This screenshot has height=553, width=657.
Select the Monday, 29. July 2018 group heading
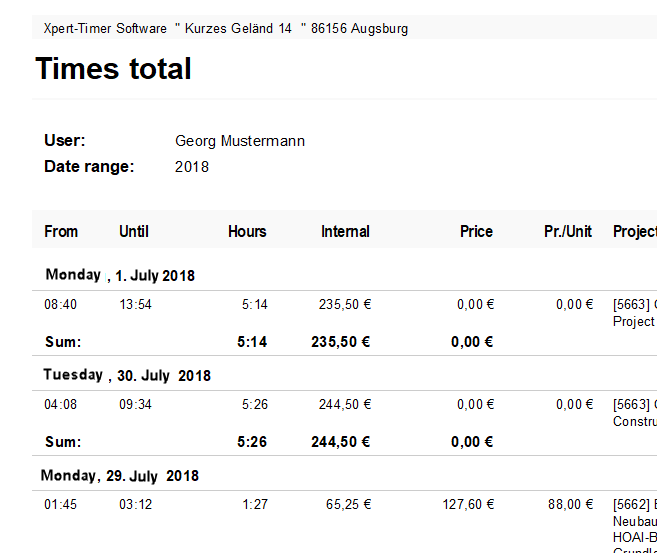tap(120, 475)
